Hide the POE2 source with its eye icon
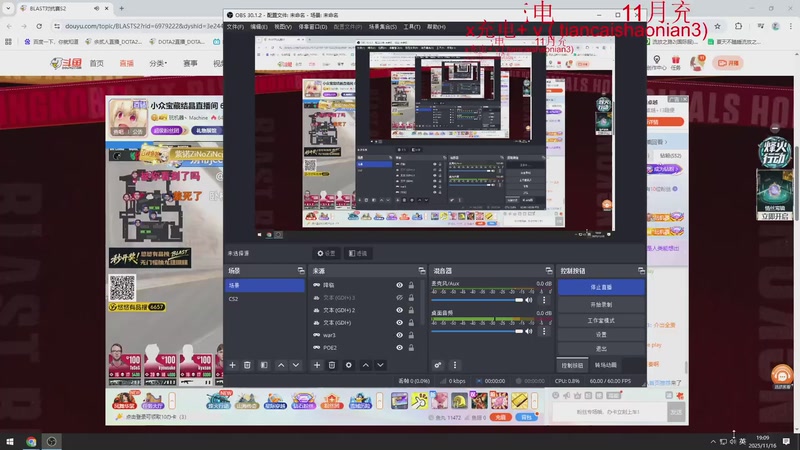This screenshot has width=800, height=450. (x=399, y=347)
